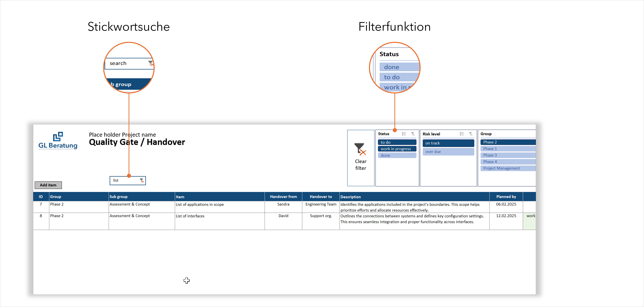Select the 'Support org.' handover to cell
This screenshot has height=307, width=644.
point(321,221)
